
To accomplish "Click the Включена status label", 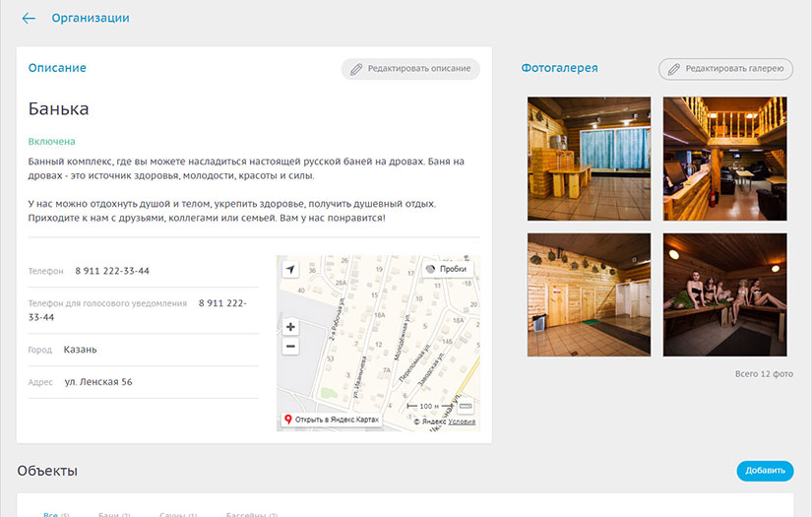I will click(x=51, y=142).
